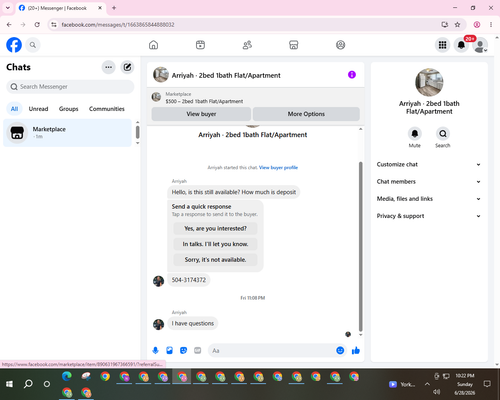Click the Search icon in chat details
Image resolution: width=500 pixels, height=400 pixels.
[x=443, y=134]
